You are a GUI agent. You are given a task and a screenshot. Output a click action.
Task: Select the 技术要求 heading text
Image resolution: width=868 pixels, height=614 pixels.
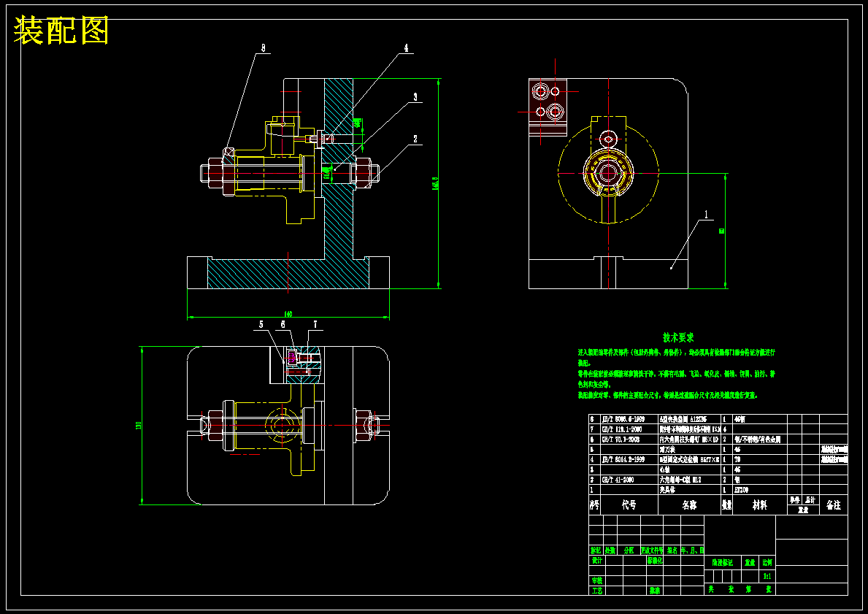[678, 337]
